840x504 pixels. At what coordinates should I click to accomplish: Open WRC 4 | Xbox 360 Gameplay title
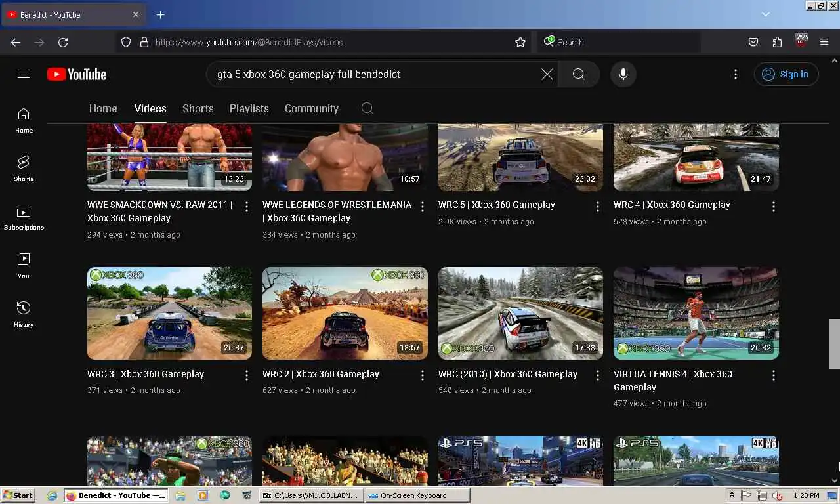(x=672, y=205)
